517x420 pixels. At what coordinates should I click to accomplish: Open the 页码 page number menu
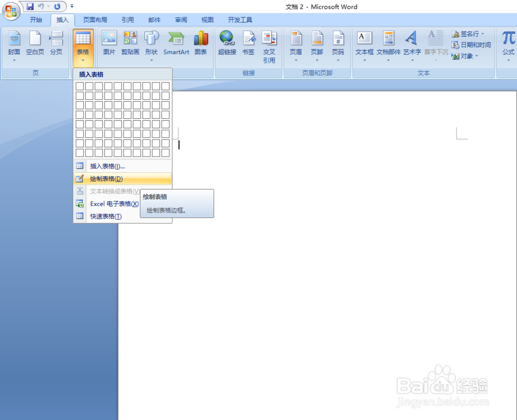tap(338, 46)
